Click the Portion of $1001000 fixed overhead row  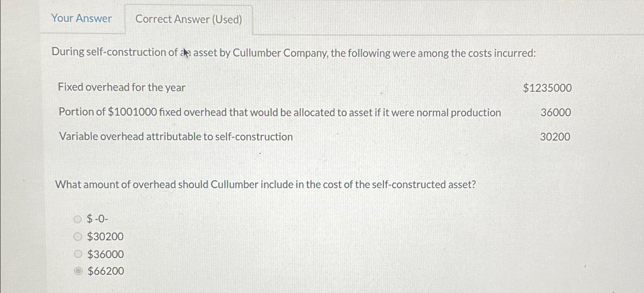tap(280, 112)
